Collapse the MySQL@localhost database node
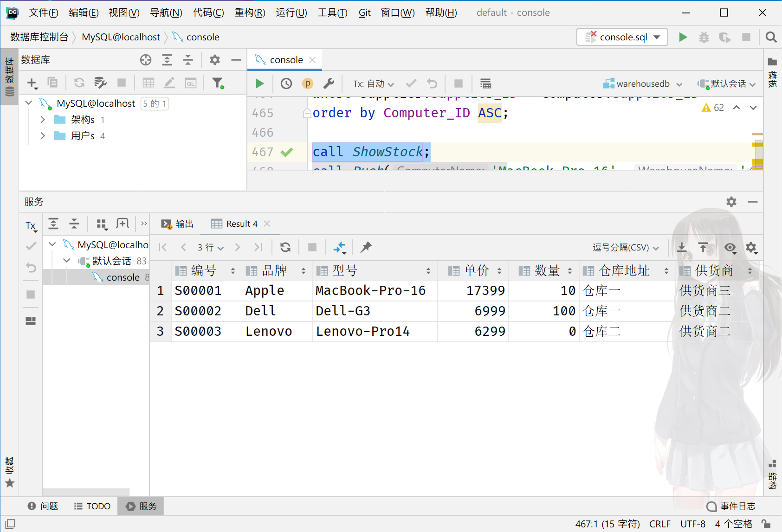The image size is (782, 532). [x=29, y=103]
